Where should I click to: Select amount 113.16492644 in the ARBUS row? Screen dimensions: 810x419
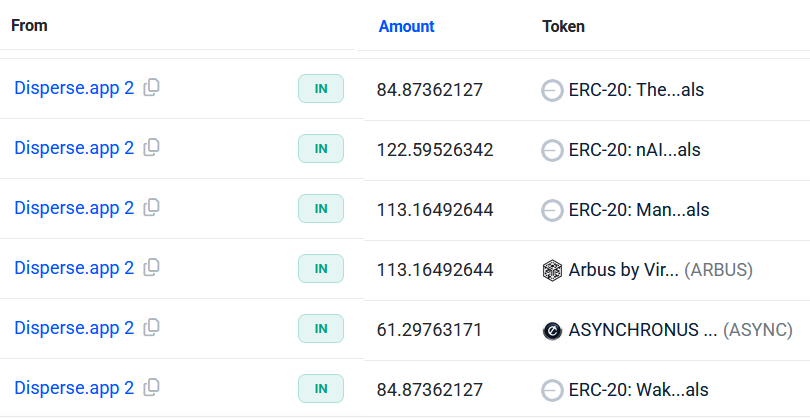click(435, 270)
